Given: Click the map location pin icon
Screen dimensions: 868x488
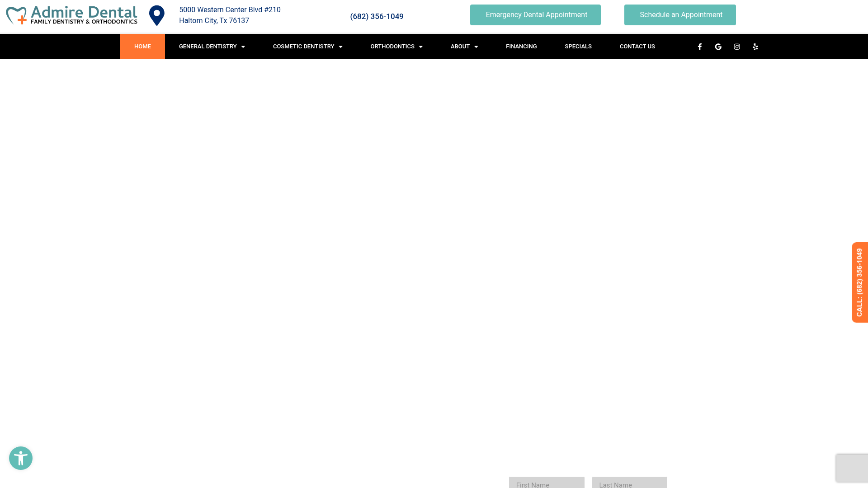Looking at the screenshot, I should [x=157, y=16].
